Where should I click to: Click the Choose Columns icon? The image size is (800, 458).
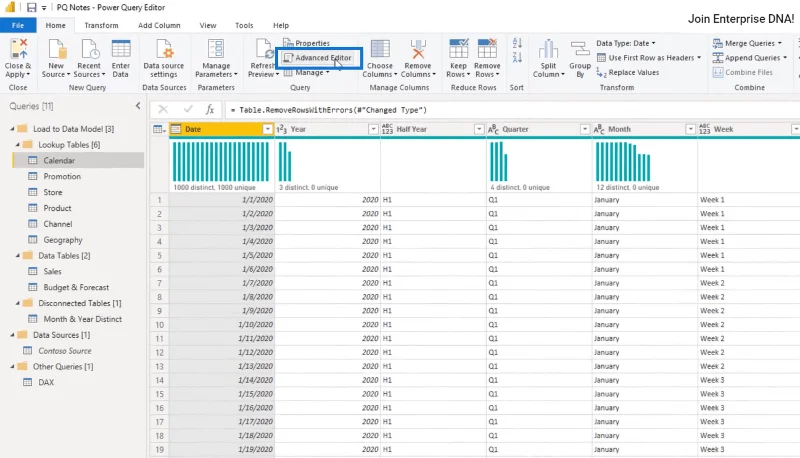(380, 49)
